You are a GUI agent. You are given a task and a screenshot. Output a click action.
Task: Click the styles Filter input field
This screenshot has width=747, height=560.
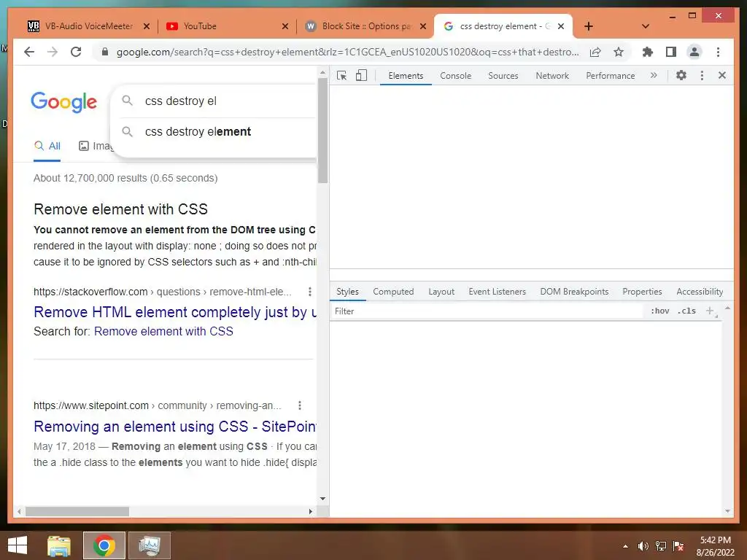[x=487, y=311]
